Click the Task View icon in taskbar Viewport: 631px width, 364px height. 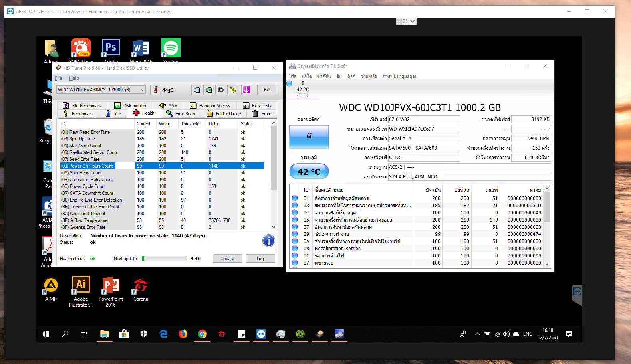coord(84,334)
